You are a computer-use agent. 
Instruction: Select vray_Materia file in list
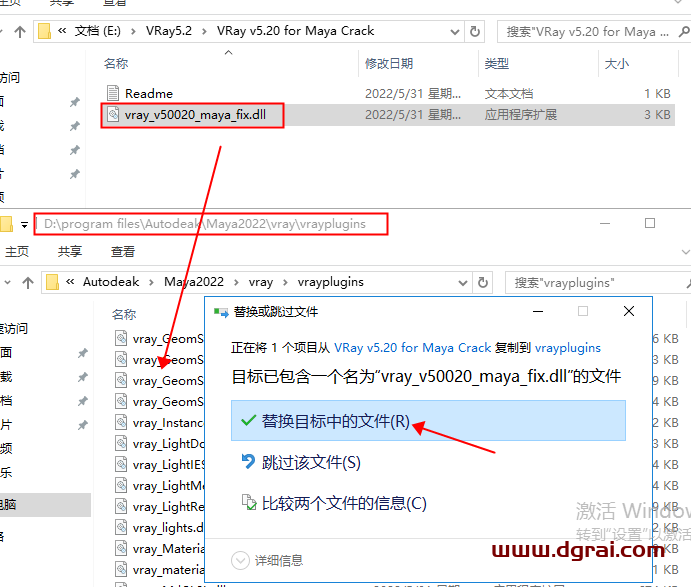(167, 549)
